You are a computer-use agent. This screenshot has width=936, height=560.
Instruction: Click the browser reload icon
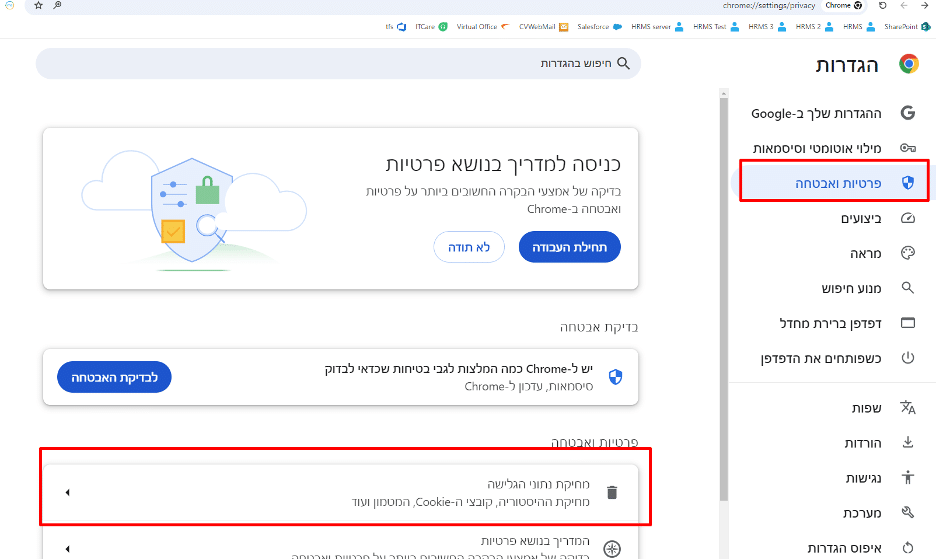click(x=884, y=6)
